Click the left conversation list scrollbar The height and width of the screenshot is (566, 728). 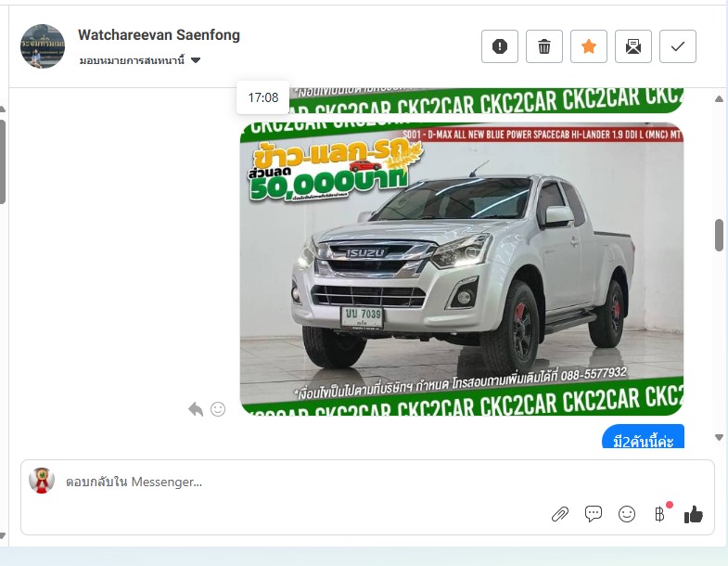pyautogui.click(x=3, y=161)
